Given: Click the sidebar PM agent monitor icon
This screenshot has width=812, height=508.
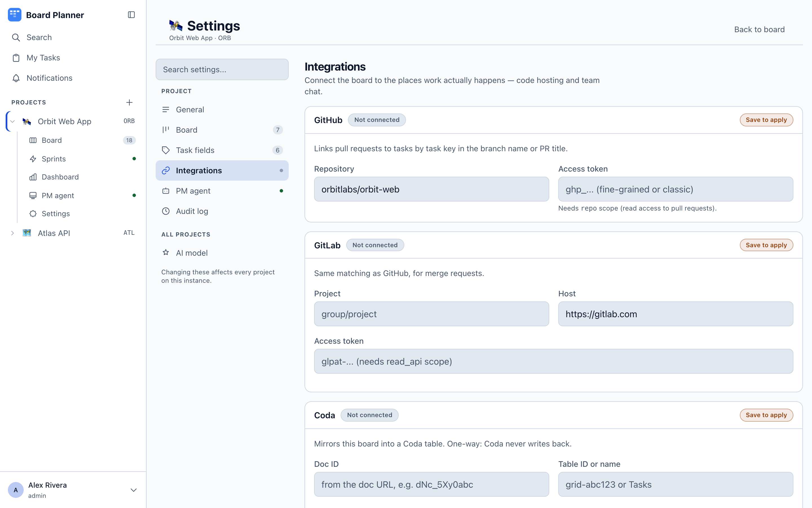Looking at the screenshot, I should click(33, 196).
